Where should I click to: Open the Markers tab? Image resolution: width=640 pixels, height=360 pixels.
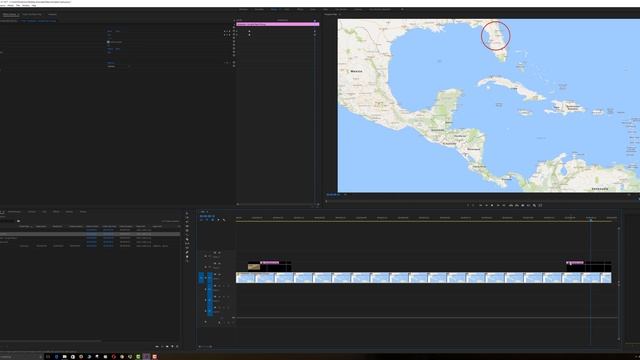69,212
